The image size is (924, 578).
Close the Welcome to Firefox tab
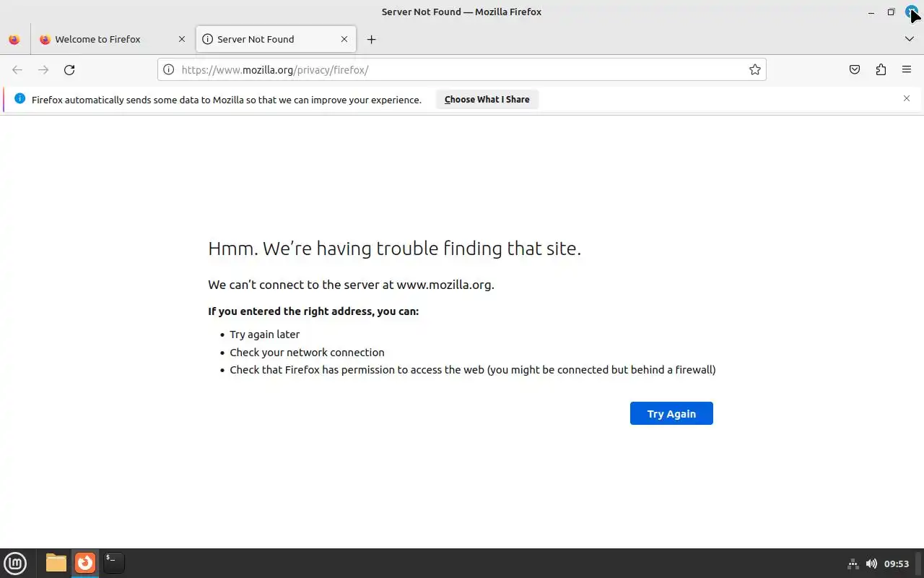tap(182, 39)
